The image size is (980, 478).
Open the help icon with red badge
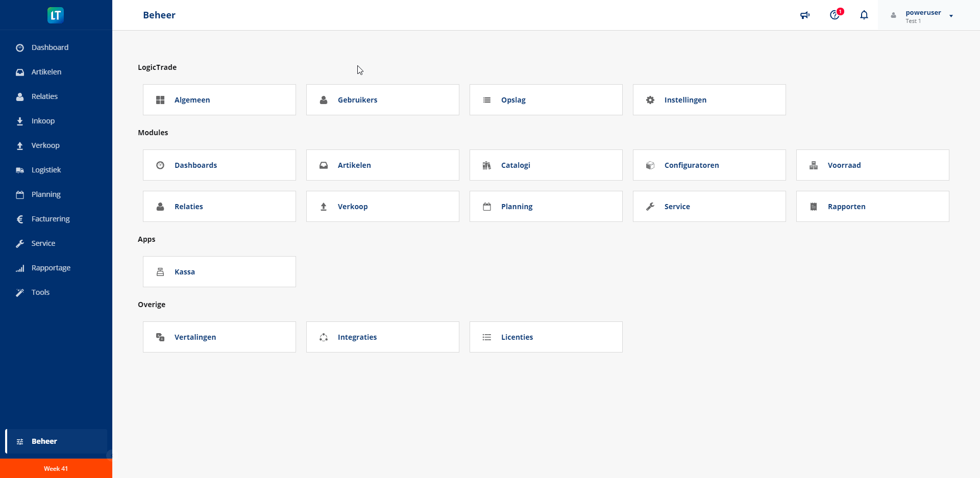pos(835,15)
